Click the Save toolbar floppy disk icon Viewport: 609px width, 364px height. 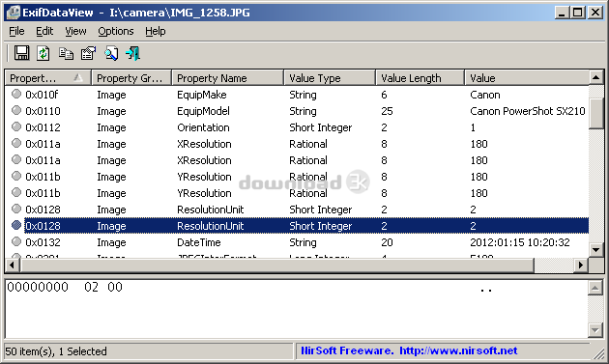pos(21,53)
